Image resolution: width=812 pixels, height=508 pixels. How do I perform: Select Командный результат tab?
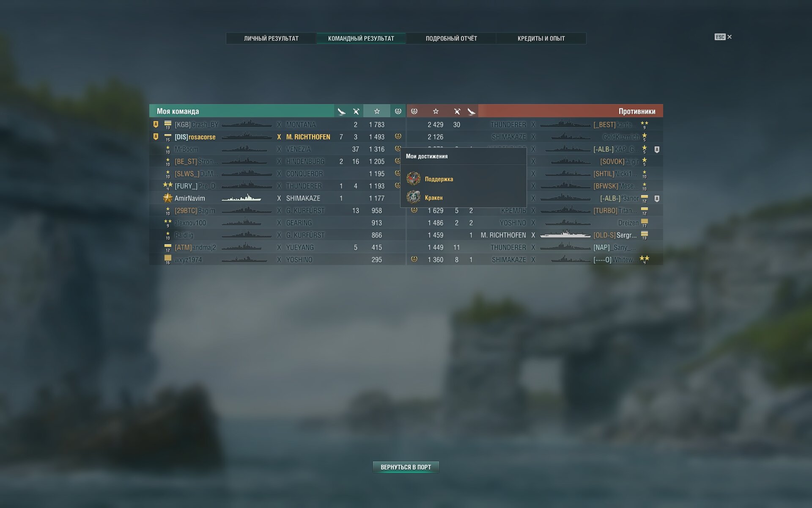click(x=361, y=39)
